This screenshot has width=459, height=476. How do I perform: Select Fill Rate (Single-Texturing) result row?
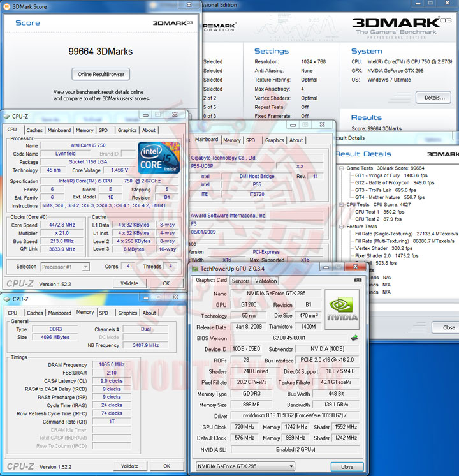click(x=407, y=234)
